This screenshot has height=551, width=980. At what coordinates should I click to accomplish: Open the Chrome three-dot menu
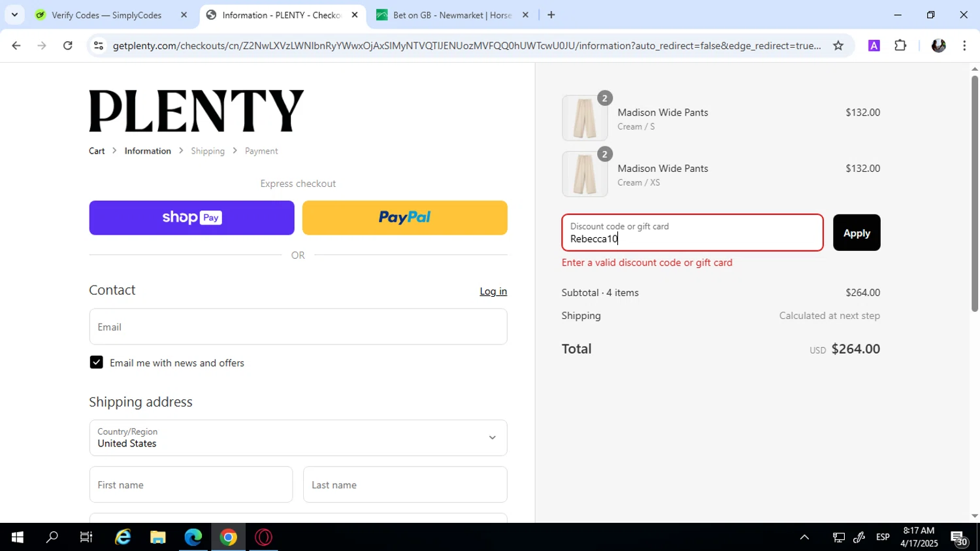click(964, 46)
